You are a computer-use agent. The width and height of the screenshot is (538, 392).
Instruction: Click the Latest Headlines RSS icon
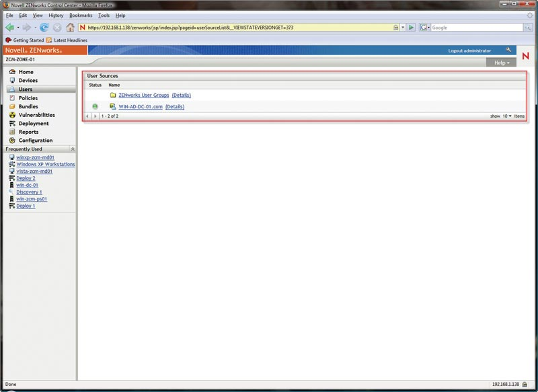49,40
